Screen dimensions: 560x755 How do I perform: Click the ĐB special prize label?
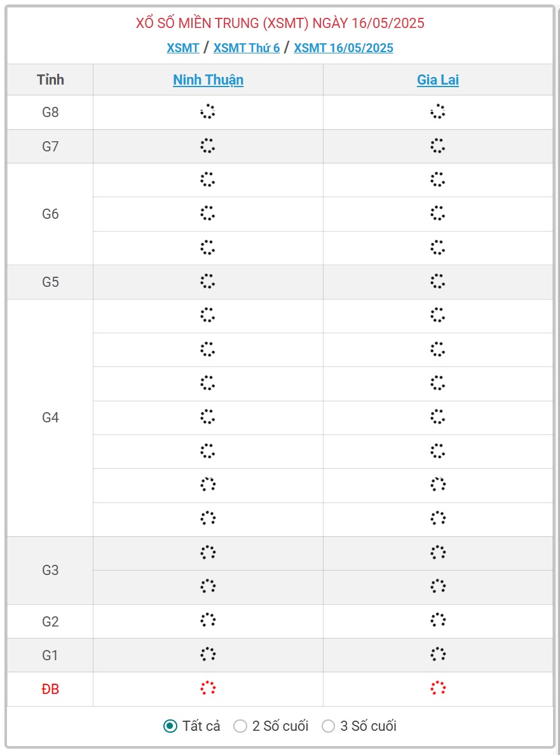click(50, 689)
